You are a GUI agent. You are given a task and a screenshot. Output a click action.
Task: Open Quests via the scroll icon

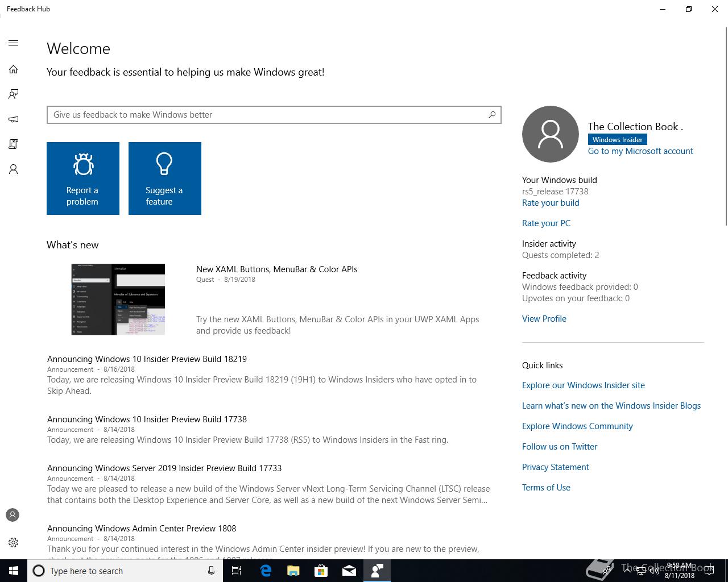pos(14,144)
